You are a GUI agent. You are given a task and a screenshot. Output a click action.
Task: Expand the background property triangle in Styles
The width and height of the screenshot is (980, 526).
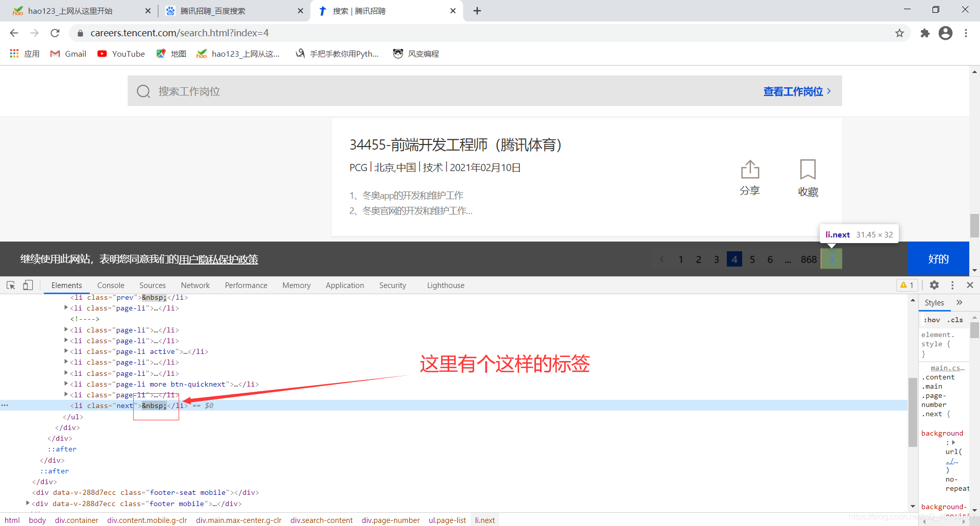pyautogui.click(x=953, y=442)
